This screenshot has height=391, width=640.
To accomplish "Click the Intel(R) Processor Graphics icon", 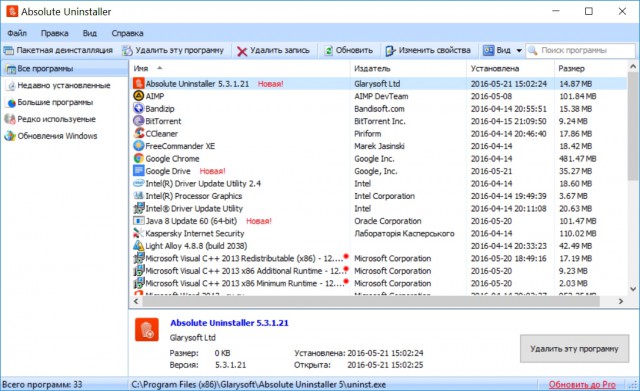I will click(x=139, y=196).
